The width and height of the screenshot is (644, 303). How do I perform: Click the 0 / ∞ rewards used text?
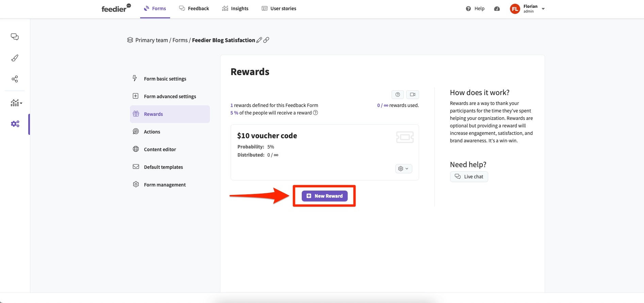pos(398,105)
